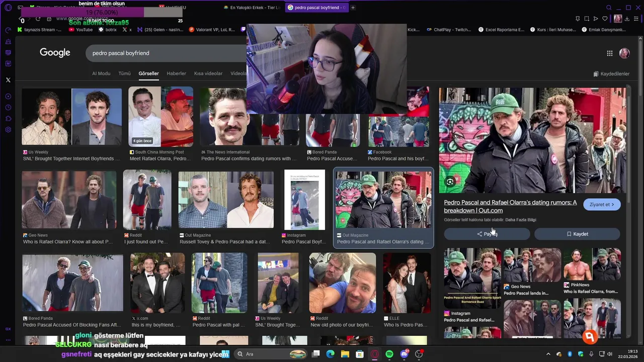Click the Google Lens icon on preview image
The height and width of the screenshot is (362, 644).
click(x=450, y=182)
